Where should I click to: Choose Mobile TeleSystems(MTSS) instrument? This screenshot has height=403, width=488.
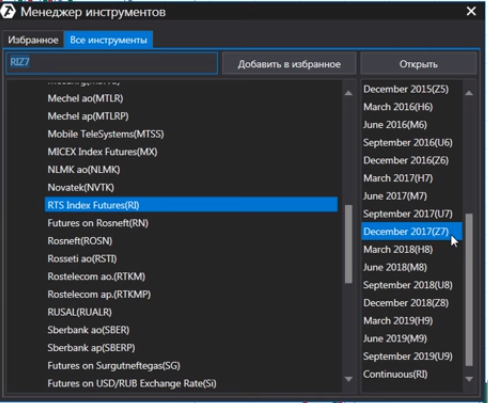tap(106, 134)
